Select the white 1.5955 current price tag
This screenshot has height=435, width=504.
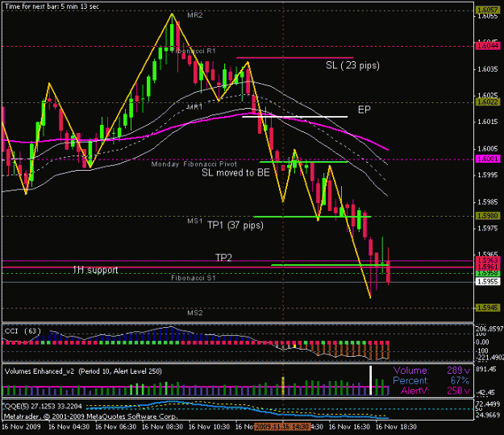click(488, 282)
